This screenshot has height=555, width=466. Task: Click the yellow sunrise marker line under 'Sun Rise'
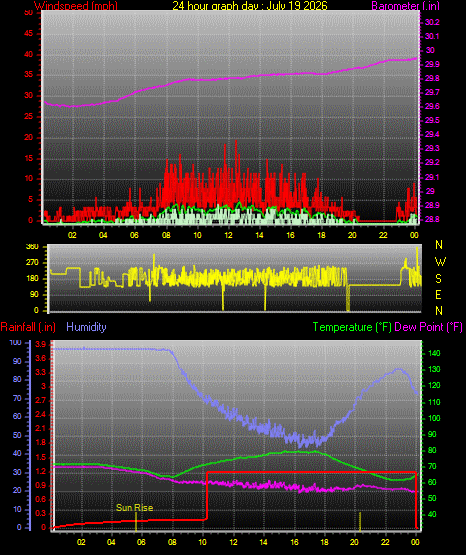[136, 522]
